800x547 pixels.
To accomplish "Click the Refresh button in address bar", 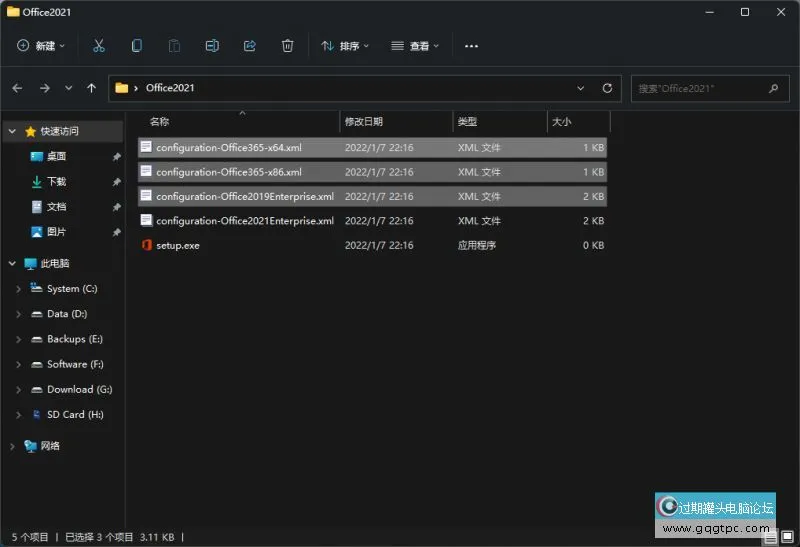I will click(607, 88).
